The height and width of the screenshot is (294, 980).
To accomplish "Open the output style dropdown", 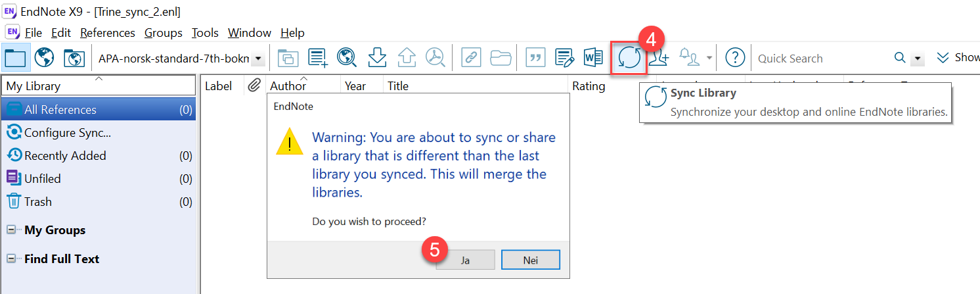I will (258, 59).
